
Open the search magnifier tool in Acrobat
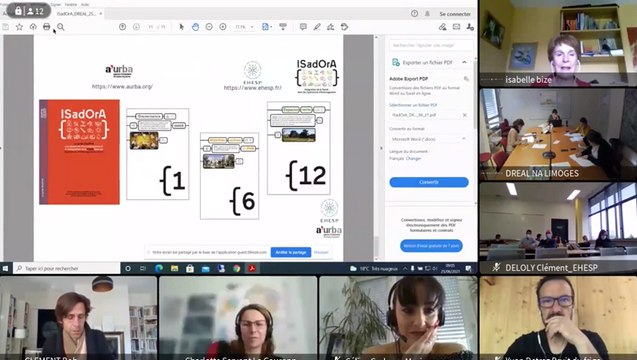[x=61, y=27]
